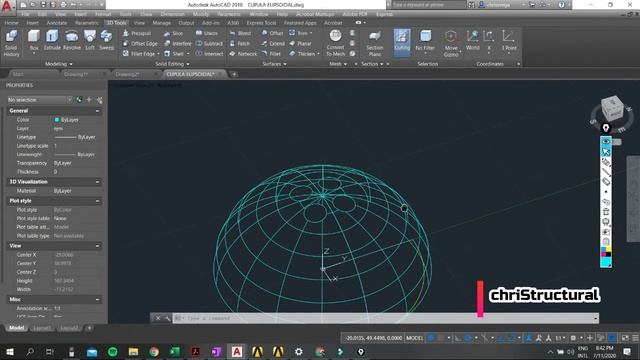Viewport: 640px width, 360px height.
Task: Click Quick Select in Properties palette
Action: click(x=99, y=100)
